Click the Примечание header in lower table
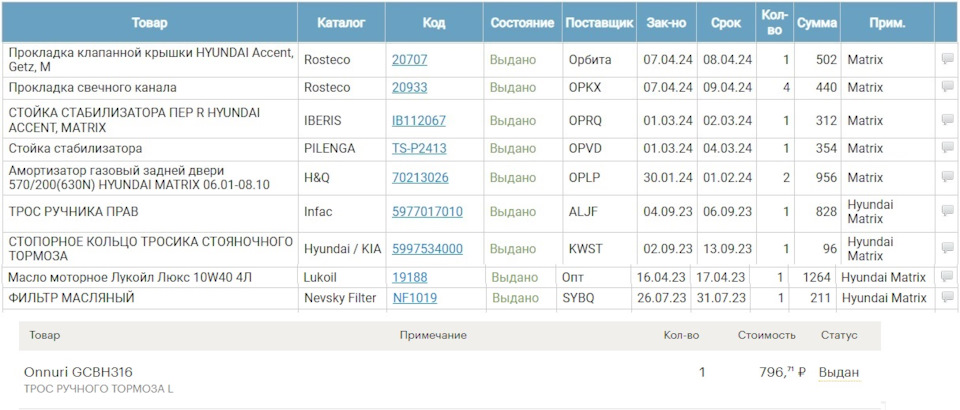Screen dimensions: 960x410 click(433, 335)
